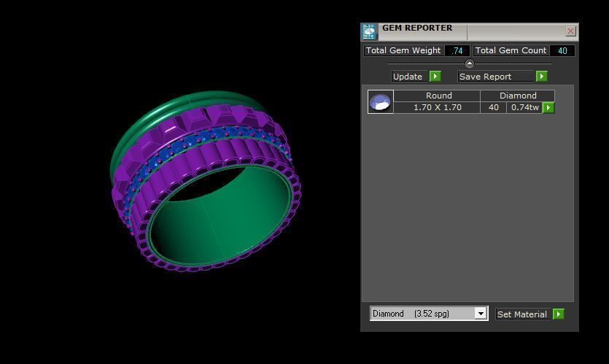Image resolution: width=609 pixels, height=364 pixels.
Task: Click the green arrow beside Set Material
Action: pos(558,314)
